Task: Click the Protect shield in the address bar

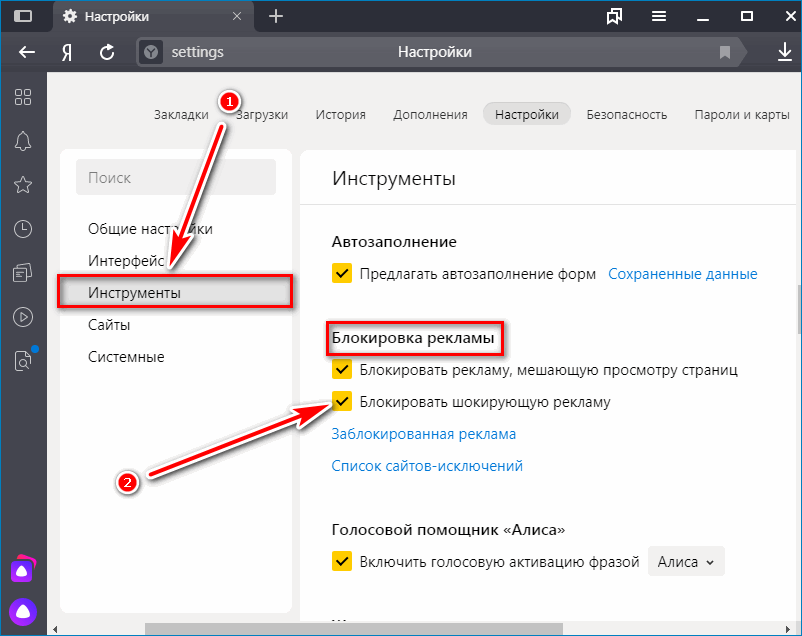Action: [x=150, y=52]
